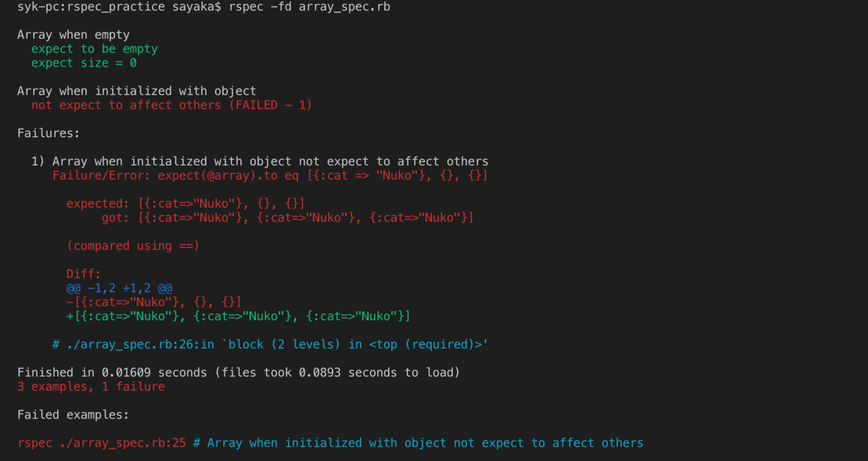Click the 'Diff:' label
The height and width of the screenshot is (461, 868).
click(84, 274)
